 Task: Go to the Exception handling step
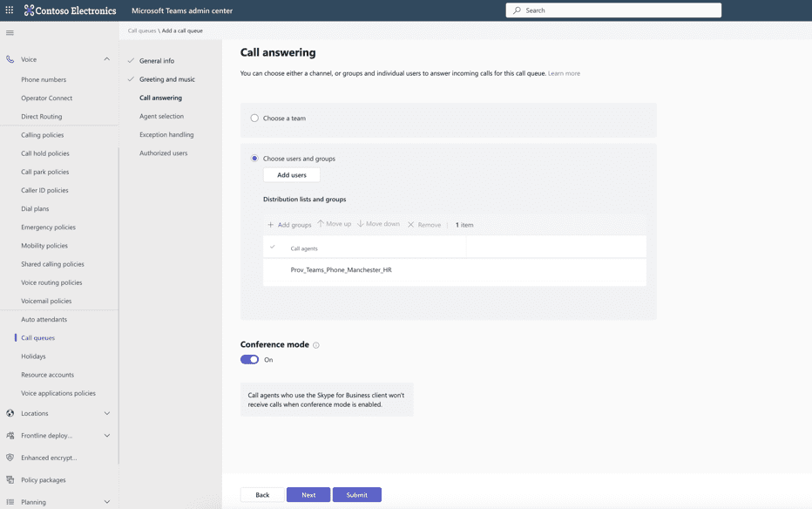(x=166, y=134)
